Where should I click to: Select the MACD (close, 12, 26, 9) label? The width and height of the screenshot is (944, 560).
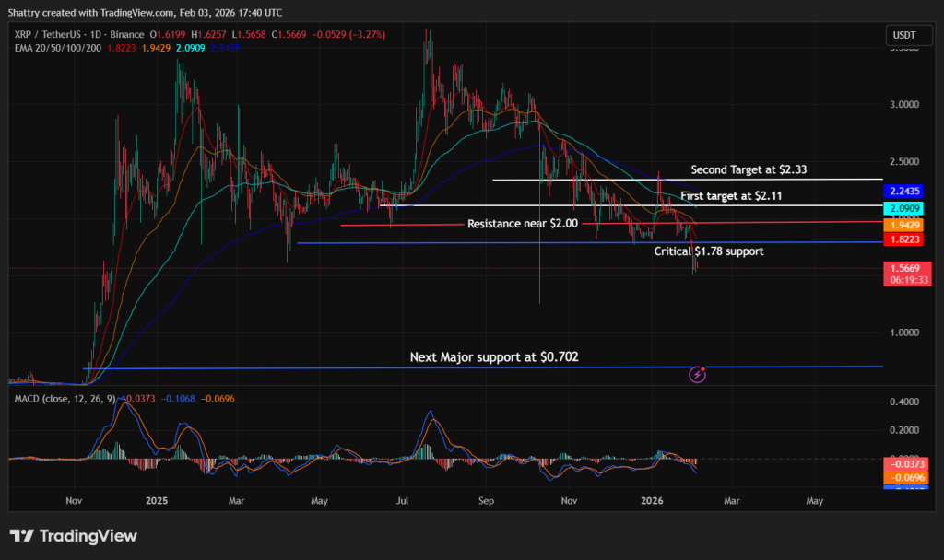(x=65, y=400)
